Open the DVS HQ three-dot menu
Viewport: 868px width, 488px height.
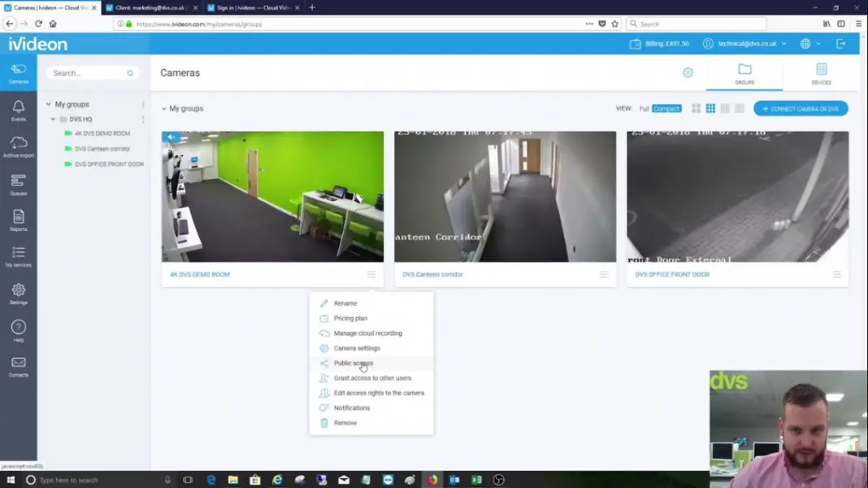click(143, 119)
